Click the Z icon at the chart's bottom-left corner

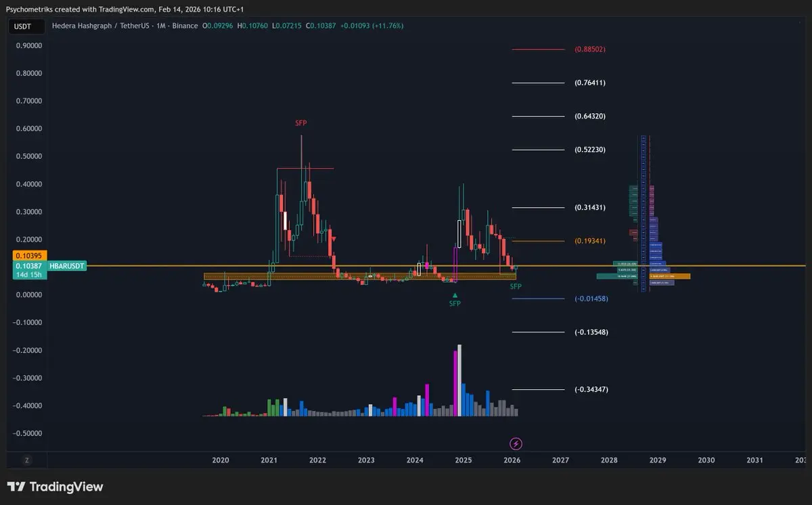[x=27, y=460]
